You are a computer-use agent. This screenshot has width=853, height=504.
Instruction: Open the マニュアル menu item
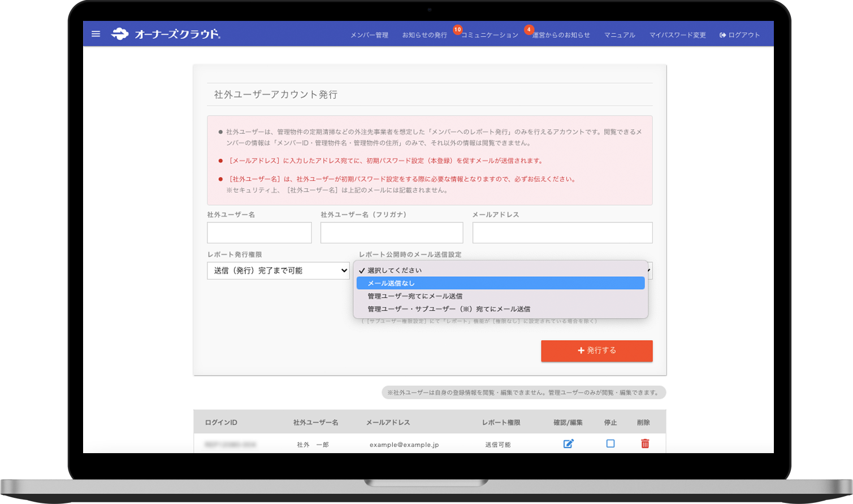tap(619, 34)
